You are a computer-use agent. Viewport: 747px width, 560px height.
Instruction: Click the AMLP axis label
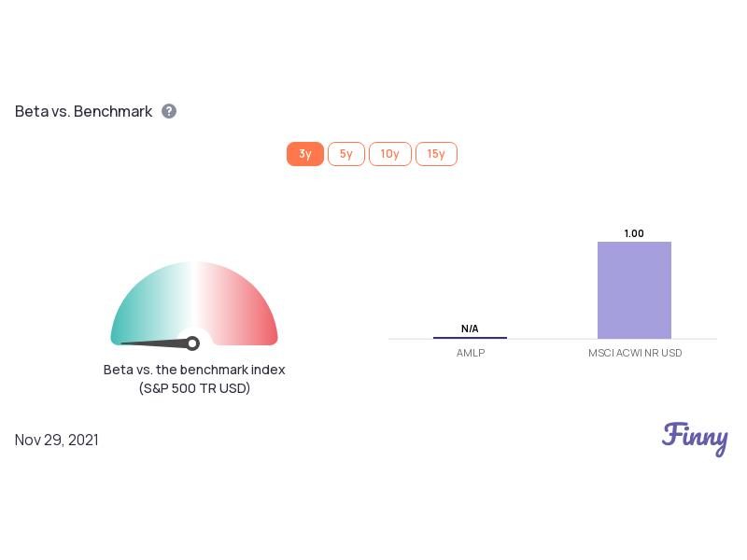pos(471,353)
